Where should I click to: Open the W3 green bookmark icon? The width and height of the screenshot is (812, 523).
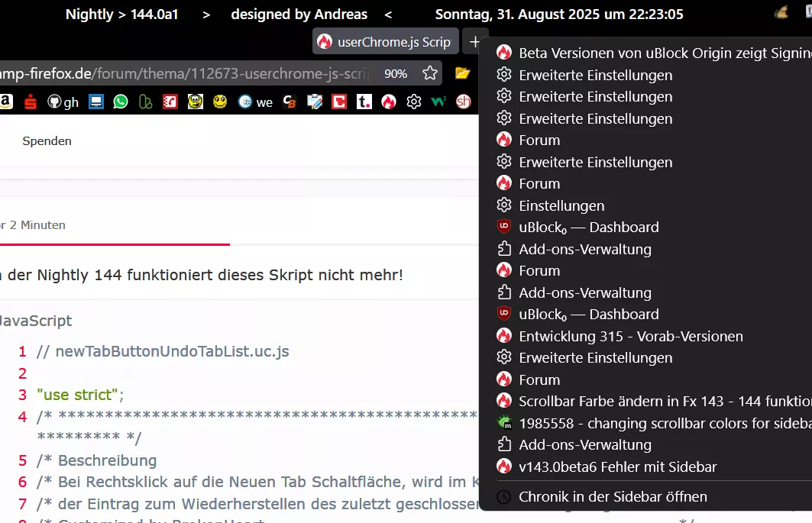coord(438,102)
